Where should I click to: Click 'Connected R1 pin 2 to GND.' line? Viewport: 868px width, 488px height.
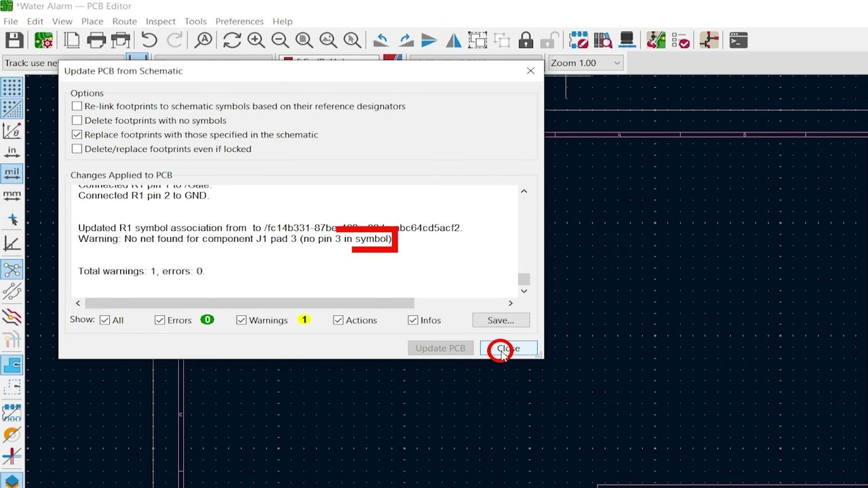pos(143,195)
